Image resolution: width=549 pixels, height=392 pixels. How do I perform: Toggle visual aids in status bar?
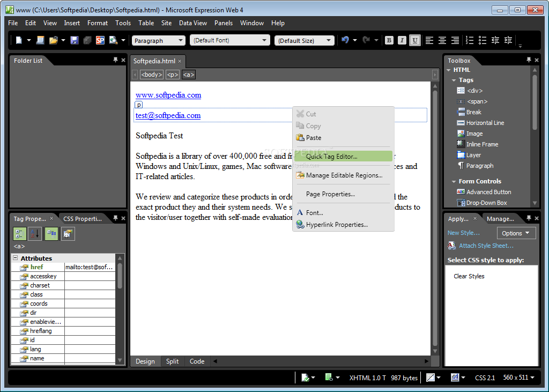pos(431,378)
